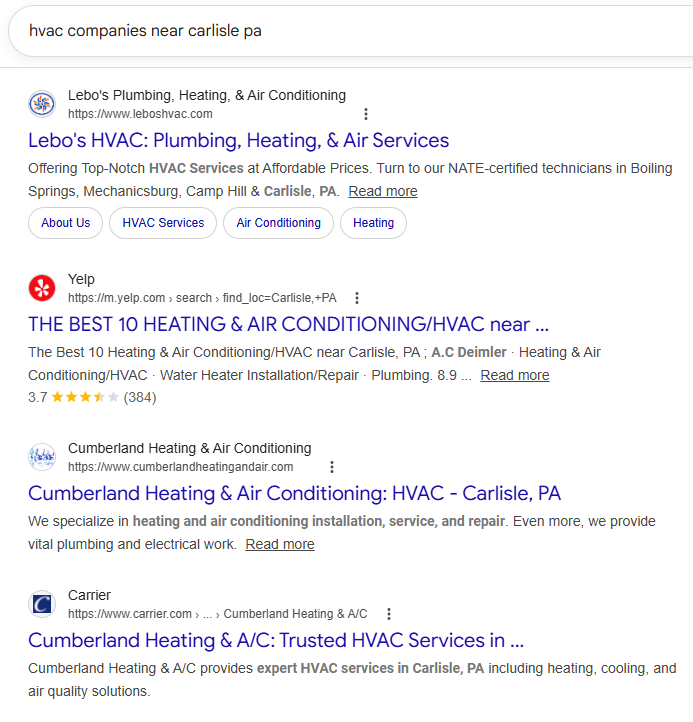Image resolution: width=693 pixels, height=722 pixels.
Task: Open Cumberland Heating & A/C: Trusted HVAC Services result
Action: (275, 640)
